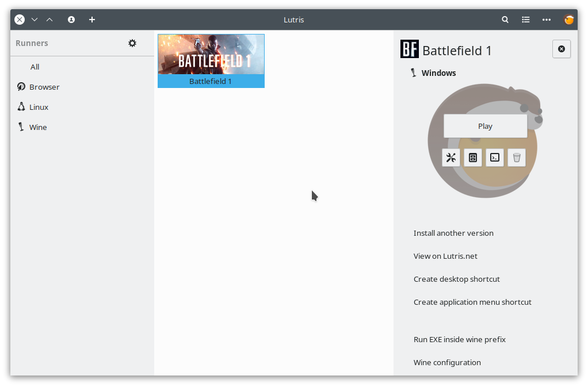Click the Browser runner icon
The height and width of the screenshot is (387, 588).
(21, 86)
